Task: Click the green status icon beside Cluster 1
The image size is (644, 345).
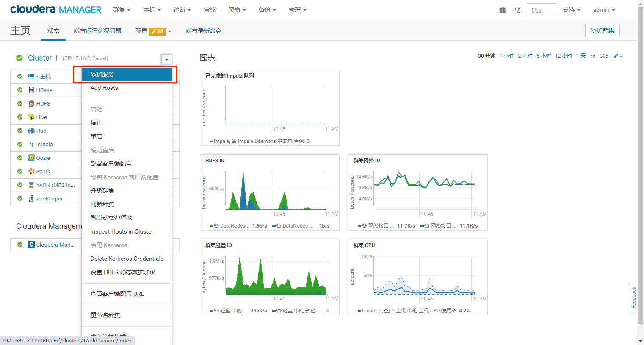Action: coord(19,58)
